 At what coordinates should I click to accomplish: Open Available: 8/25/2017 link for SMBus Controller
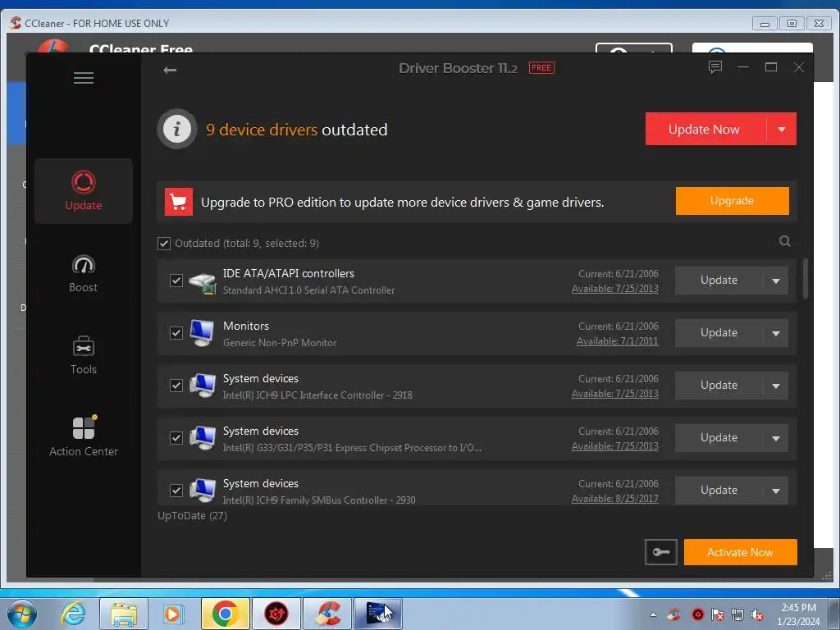point(615,499)
